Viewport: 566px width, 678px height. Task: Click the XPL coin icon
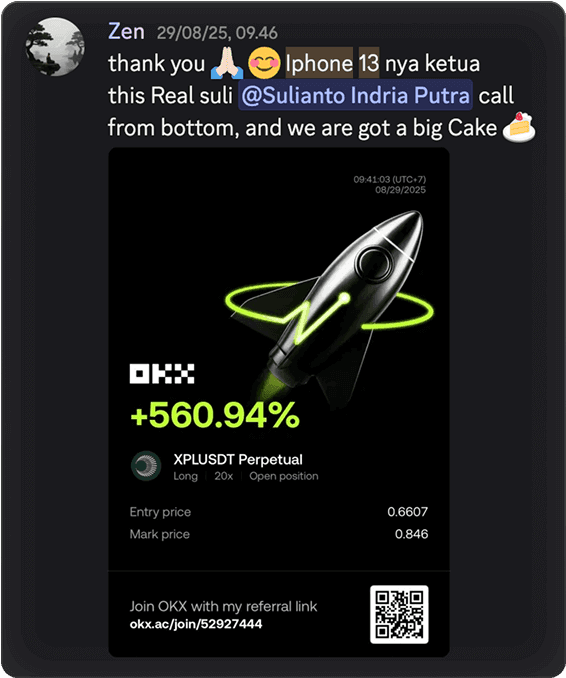[146, 466]
